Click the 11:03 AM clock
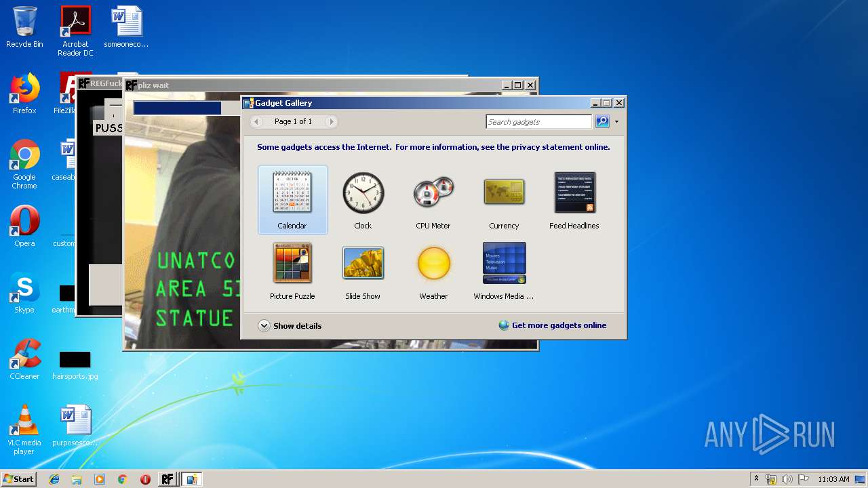 point(833,479)
